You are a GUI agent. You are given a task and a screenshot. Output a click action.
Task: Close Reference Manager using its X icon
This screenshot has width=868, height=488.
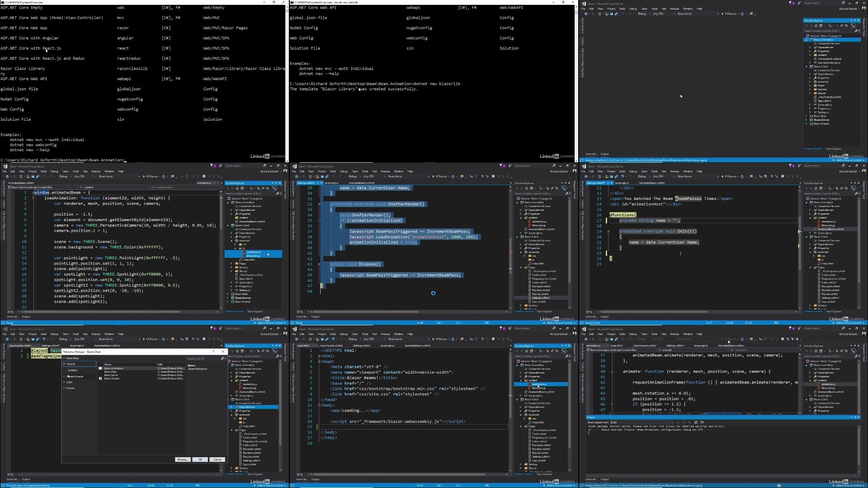(223, 351)
